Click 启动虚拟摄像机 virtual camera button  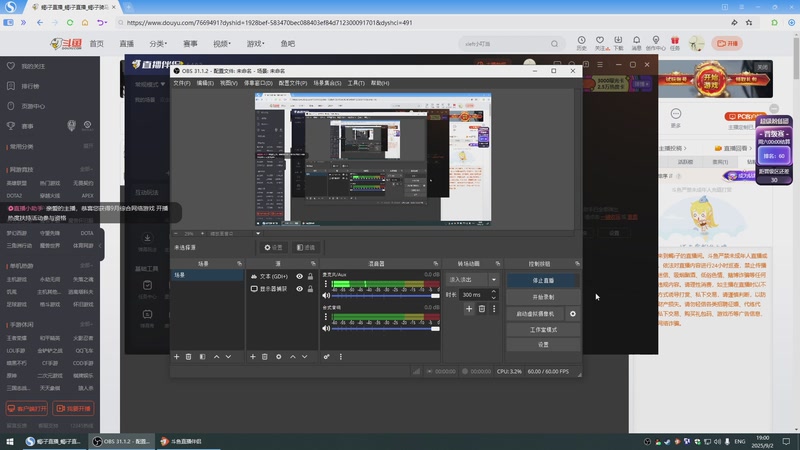(x=535, y=314)
